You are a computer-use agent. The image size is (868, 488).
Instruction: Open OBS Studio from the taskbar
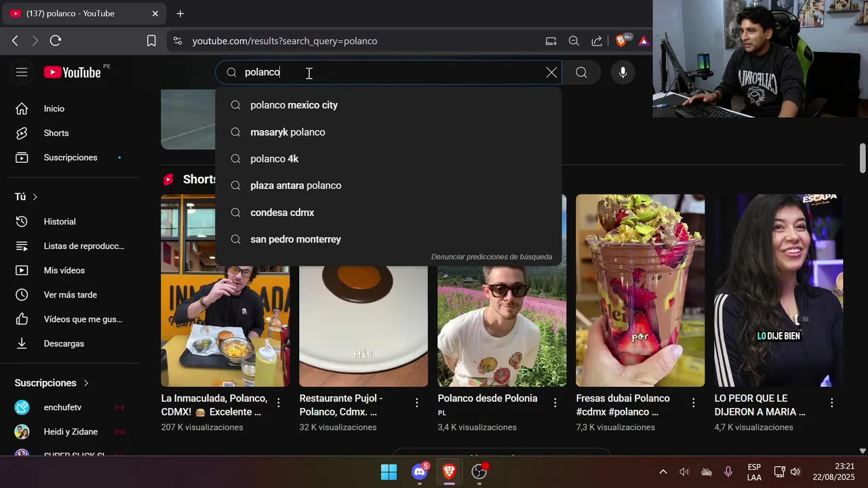click(x=479, y=471)
